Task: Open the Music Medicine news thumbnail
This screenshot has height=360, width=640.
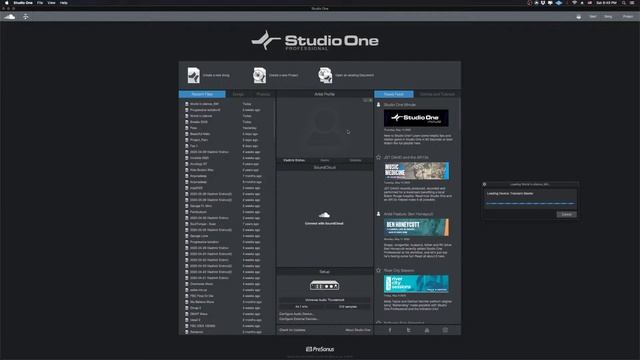Action: [416, 171]
